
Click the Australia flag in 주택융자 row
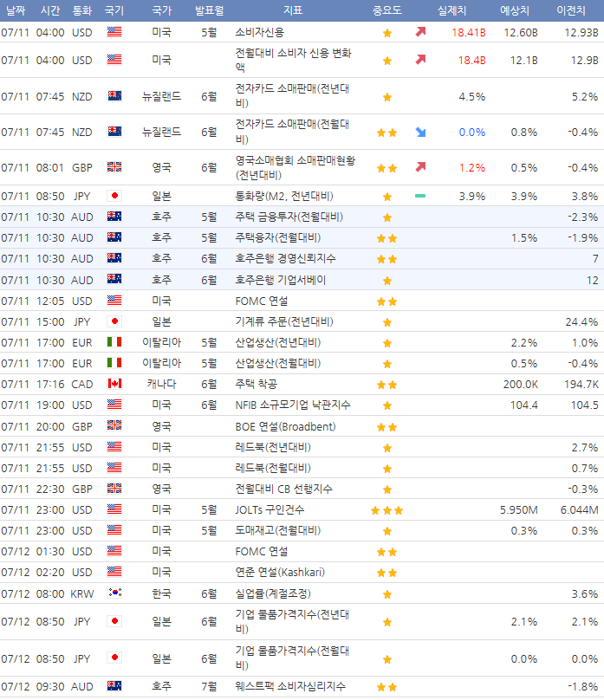point(114,237)
